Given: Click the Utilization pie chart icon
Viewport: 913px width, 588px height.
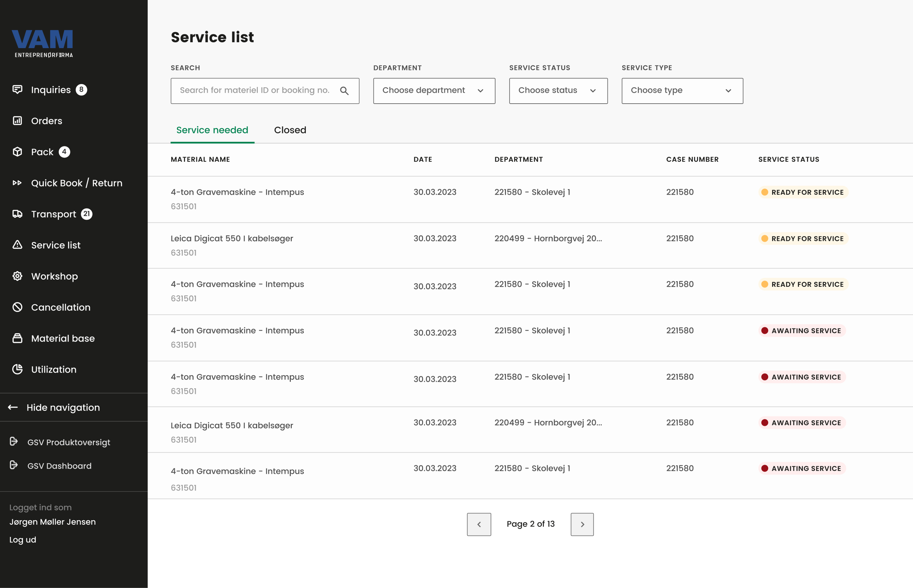Looking at the screenshot, I should click(x=17, y=369).
